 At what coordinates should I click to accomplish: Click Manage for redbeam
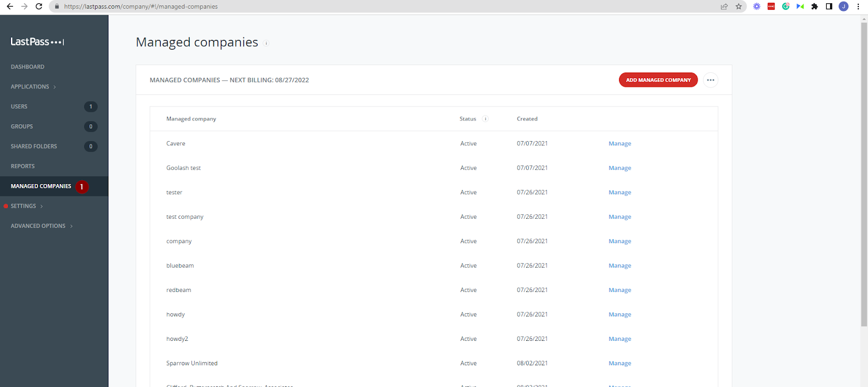tap(620, 290)
